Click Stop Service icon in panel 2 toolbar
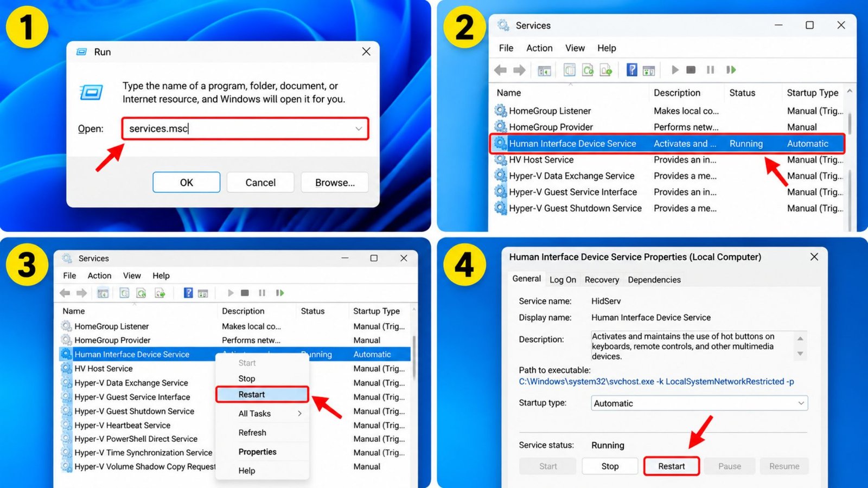This screenshot has width=868, height=488. 691,69
